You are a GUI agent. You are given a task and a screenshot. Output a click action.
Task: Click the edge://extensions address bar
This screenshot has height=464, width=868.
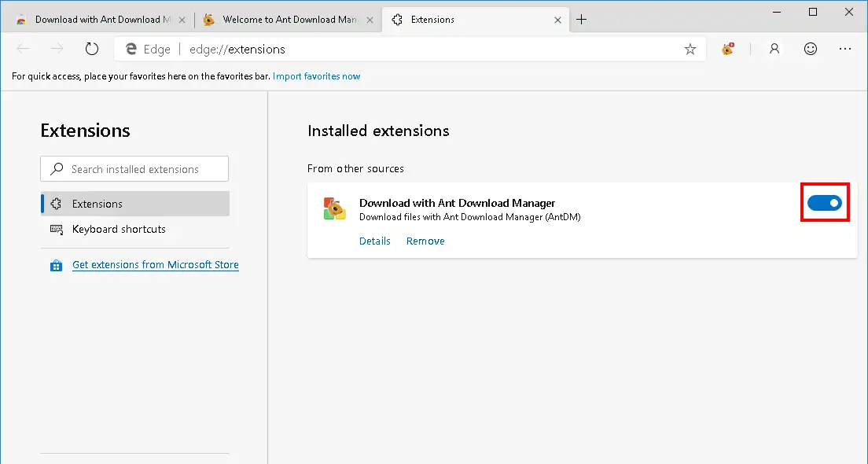(x=410, y=49)
